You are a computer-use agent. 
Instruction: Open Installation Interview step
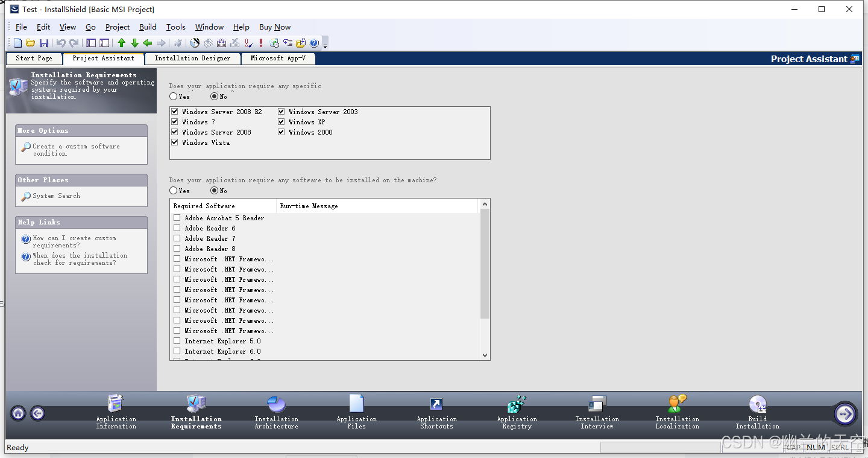click(597, 413)
